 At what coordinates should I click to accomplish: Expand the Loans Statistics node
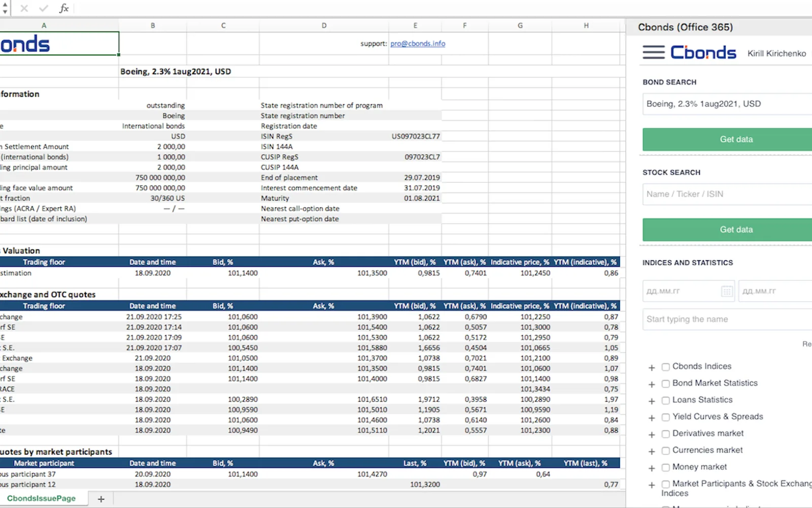652,401
